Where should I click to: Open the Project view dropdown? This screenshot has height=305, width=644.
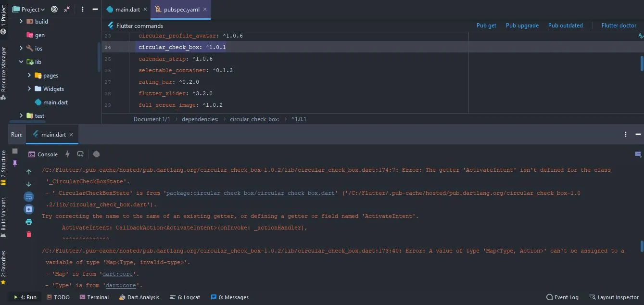point(28,9)
